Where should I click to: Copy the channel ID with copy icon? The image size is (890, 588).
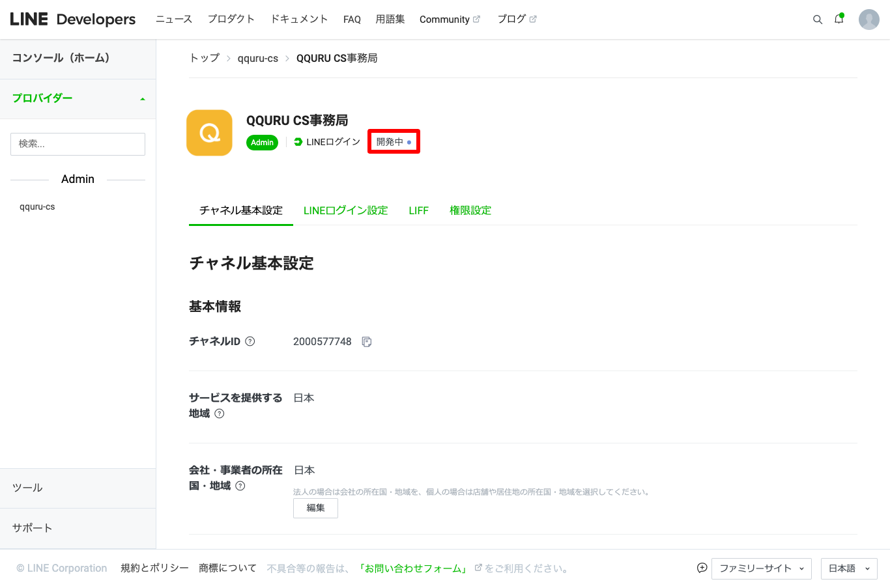(x=367, y=342)
